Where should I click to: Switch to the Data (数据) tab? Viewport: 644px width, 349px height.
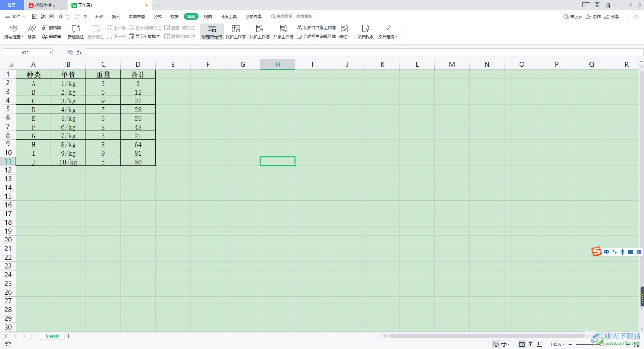pos(174,16)
